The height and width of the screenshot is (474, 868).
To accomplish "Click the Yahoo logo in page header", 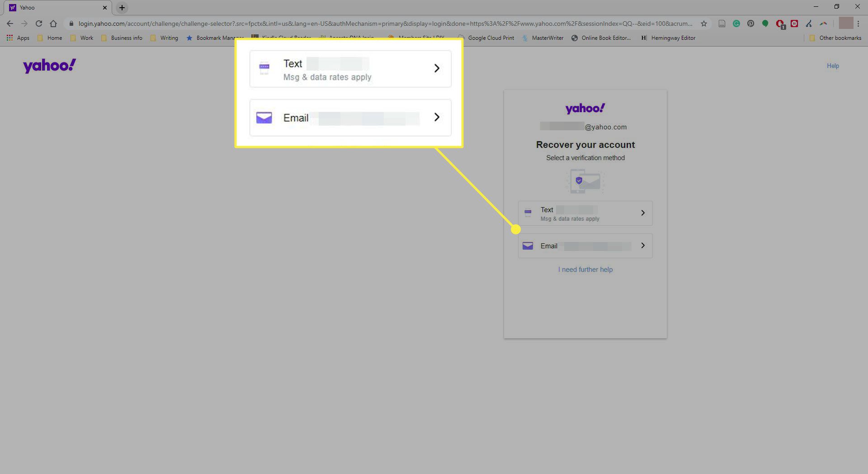I will 50,66.
